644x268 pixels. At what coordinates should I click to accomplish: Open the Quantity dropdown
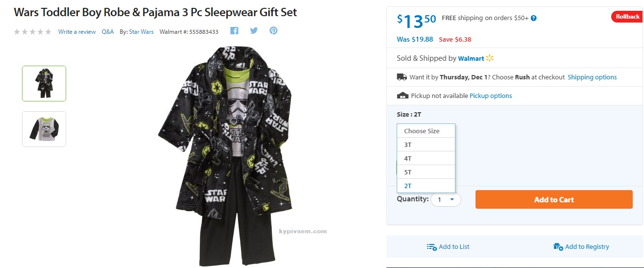446,199
